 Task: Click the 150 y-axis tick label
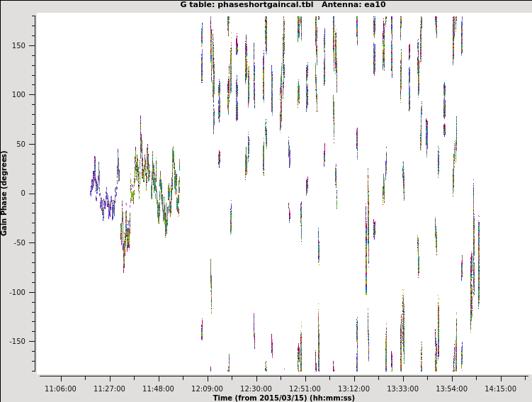coord(25,45)
